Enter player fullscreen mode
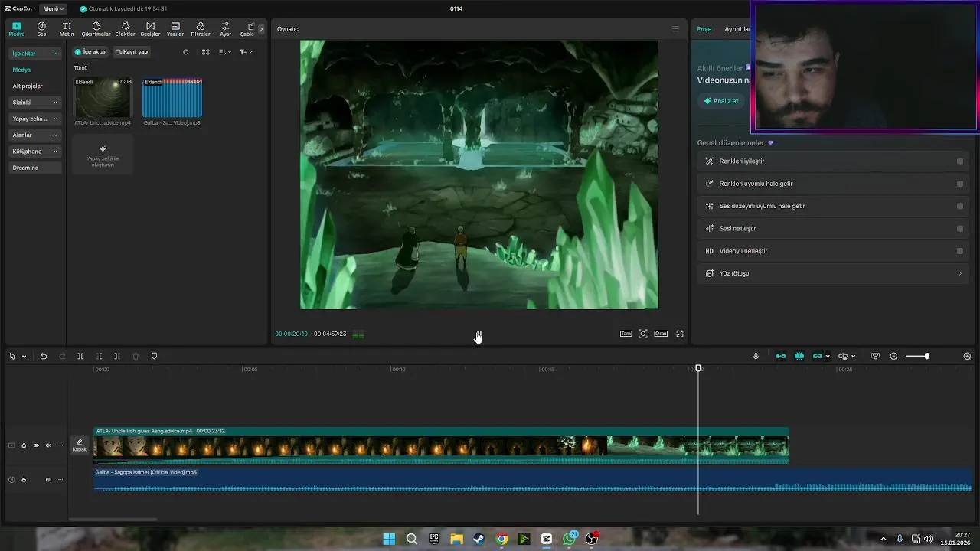This screenshot has height=551, width=980. tap(680, 334)
